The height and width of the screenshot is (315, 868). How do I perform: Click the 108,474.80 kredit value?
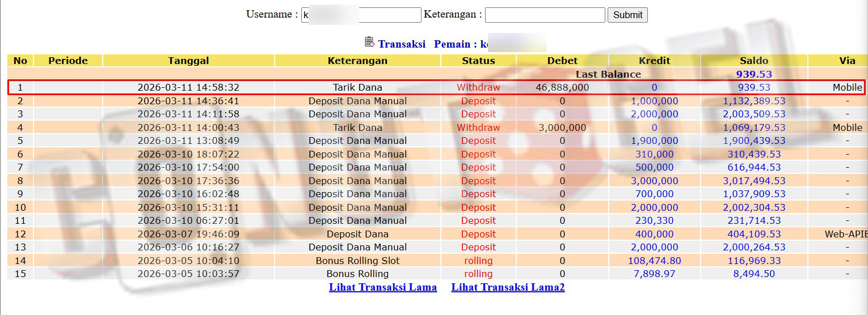(x=654, y=261)
